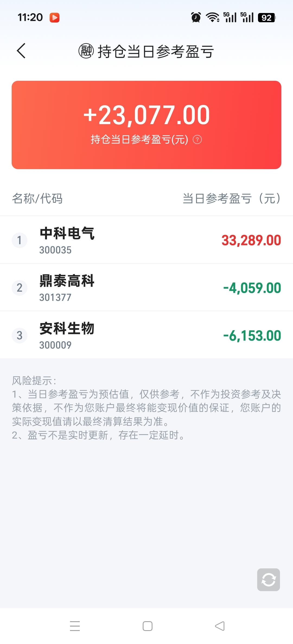Viewport: 293px width, 644px height.
Task: Tap the +23,077.00 total profit card
Action: (x=146, y=125)
